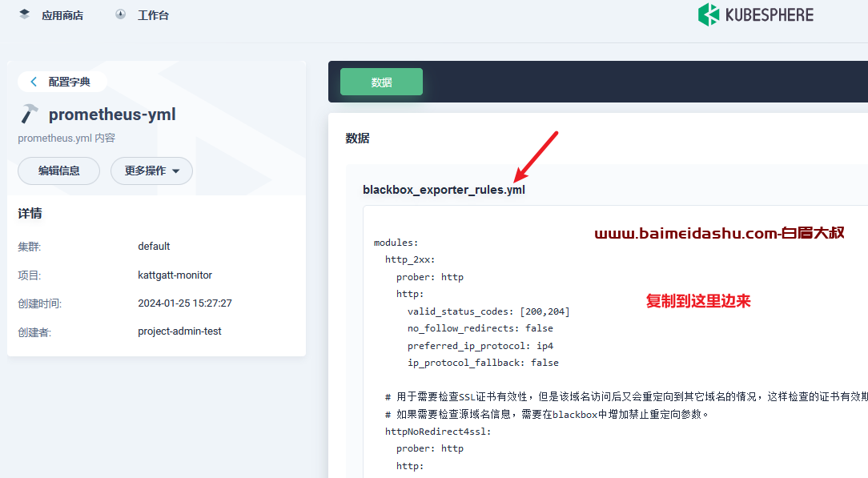Click the 项目 label
The width and height of the screenshot is (868, 478).
coord(30,275)
